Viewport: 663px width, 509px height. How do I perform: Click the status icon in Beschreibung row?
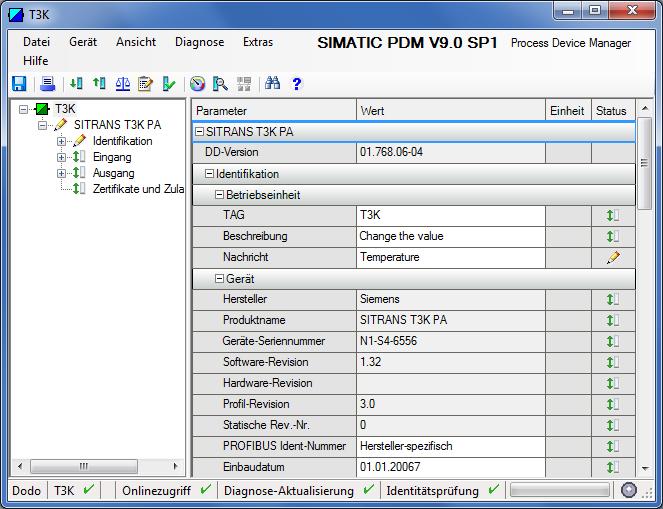click(x=613, y=236)
